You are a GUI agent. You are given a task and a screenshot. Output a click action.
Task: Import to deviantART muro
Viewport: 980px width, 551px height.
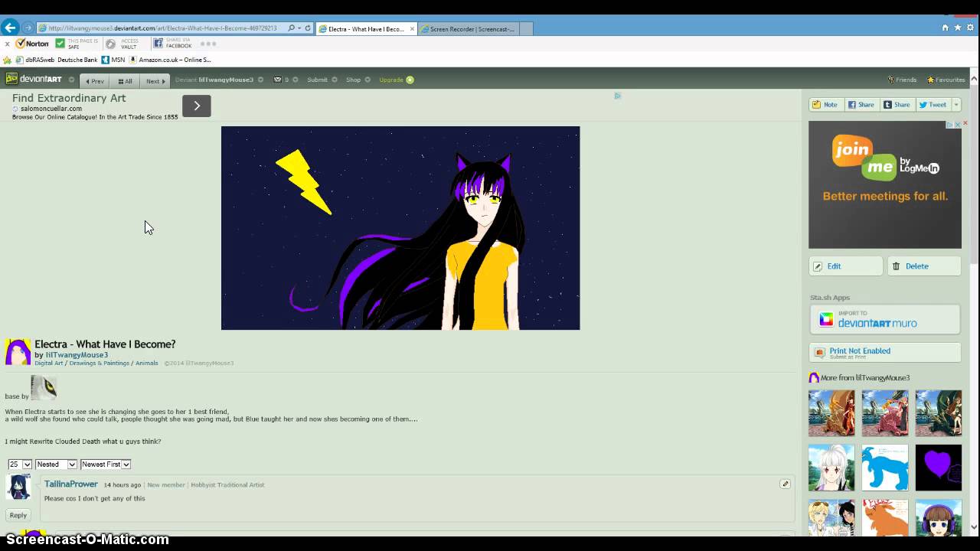(x=884, y=320)
